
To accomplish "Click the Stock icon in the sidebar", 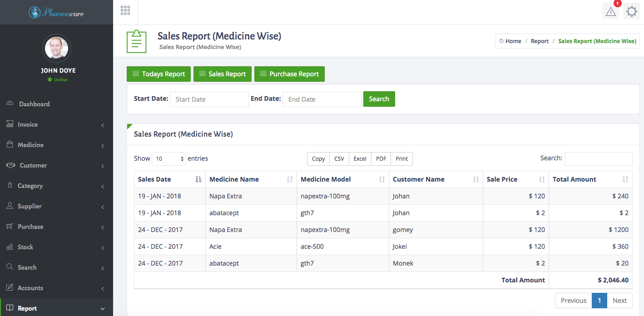I will (10, 247).
